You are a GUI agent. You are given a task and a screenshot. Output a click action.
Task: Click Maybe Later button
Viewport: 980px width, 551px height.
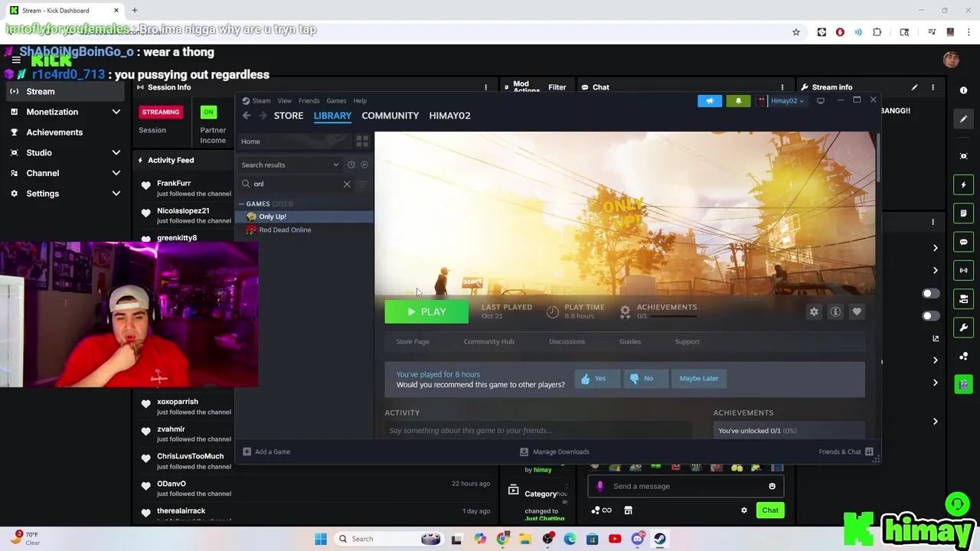(698, 378)
